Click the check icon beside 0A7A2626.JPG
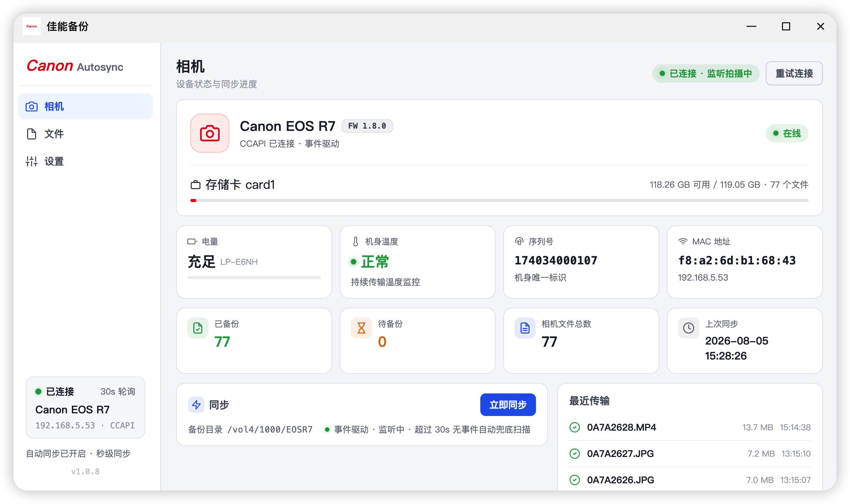 [x=575, y=480]
